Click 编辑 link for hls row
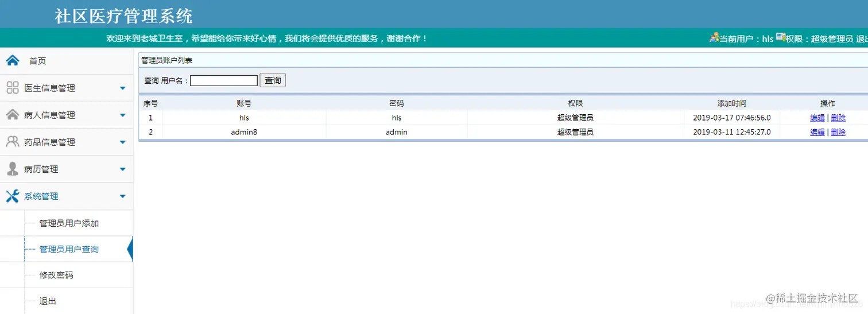The height and width of the screenshot is (314, 868). pos(817,118)
